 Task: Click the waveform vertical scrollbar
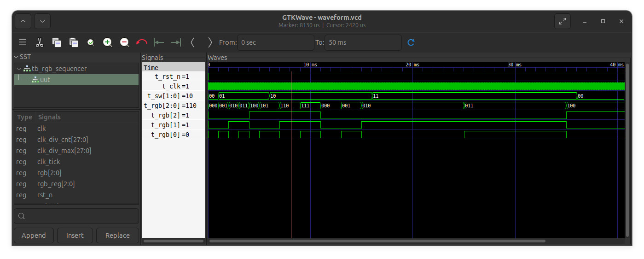627,150
